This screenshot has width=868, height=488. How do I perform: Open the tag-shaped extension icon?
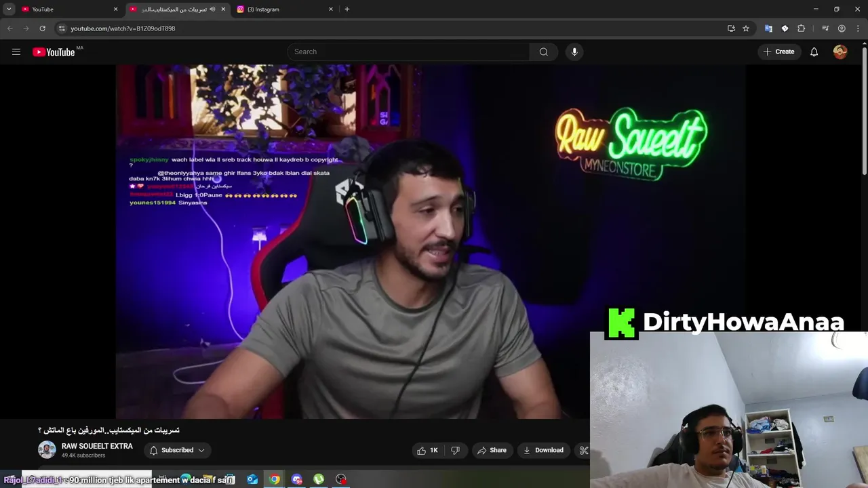[x=785, y=28]
